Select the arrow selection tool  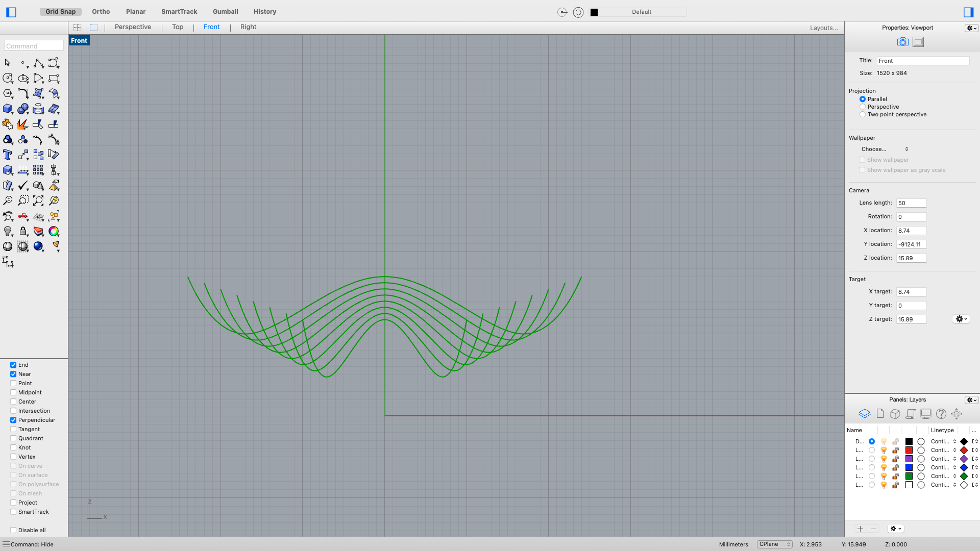click(x=8, y=63)
